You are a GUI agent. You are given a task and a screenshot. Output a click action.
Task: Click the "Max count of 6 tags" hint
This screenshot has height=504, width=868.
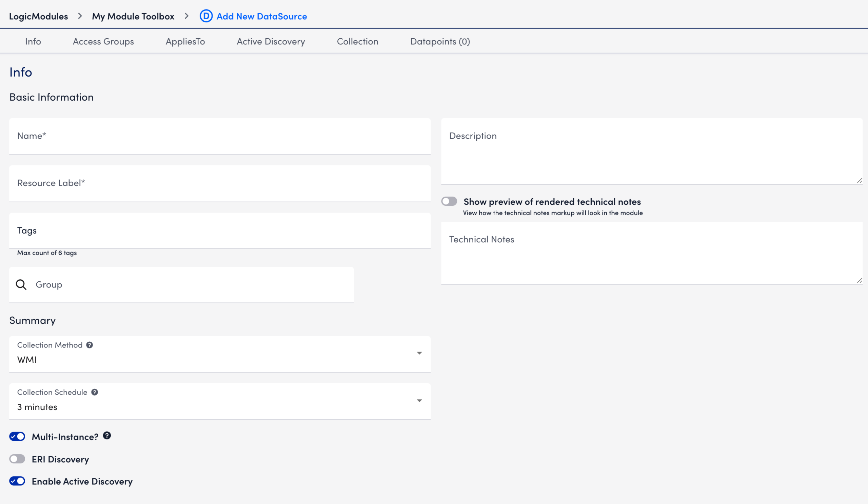47,253
